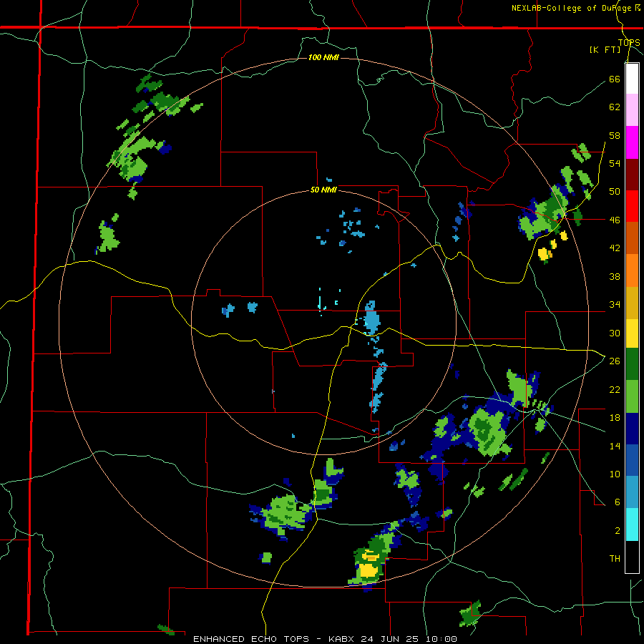
Task: Select the dark green legend swatch
Action: (632, 364)
